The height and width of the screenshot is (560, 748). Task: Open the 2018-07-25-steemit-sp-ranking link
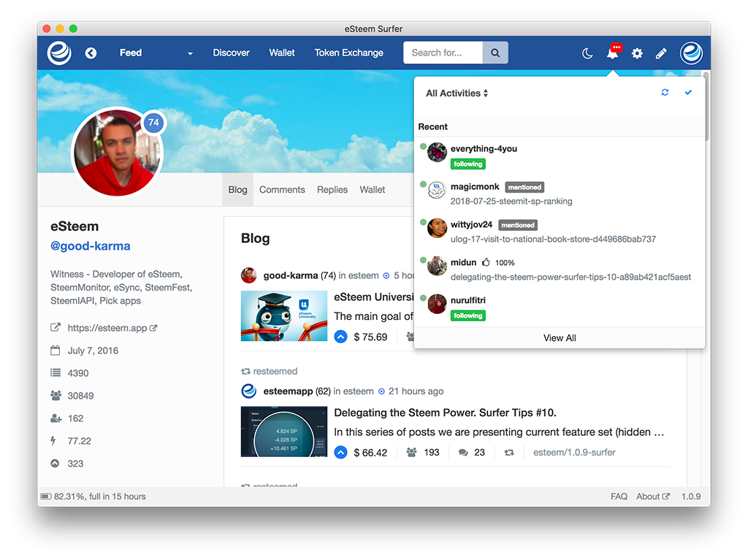tap(511, 201)
